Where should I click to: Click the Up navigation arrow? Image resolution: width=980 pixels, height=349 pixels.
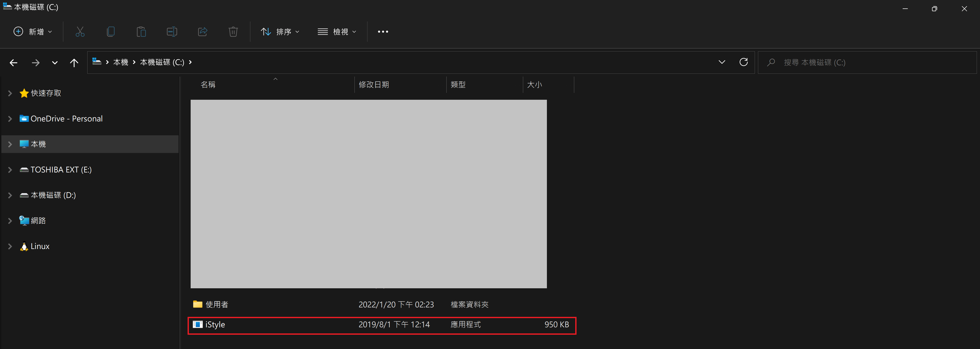74,62
